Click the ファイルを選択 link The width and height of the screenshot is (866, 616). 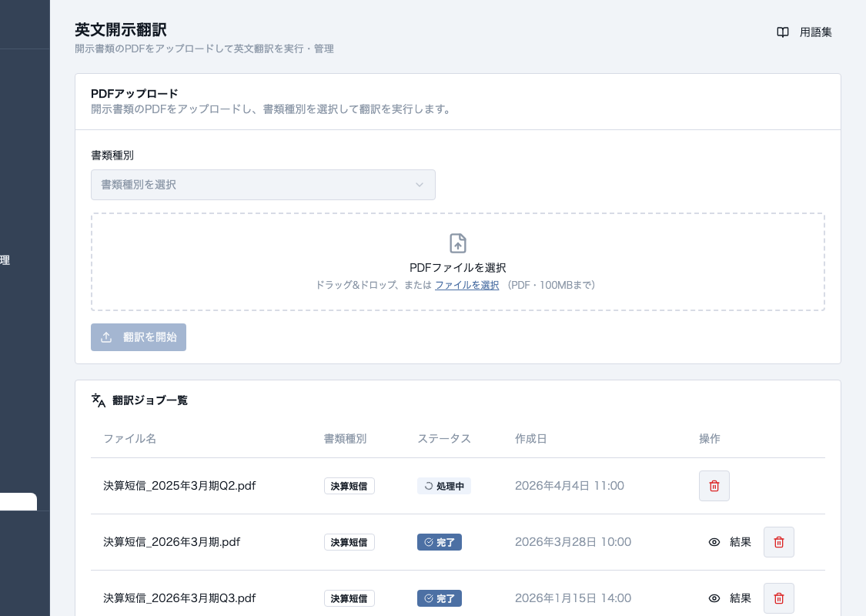466,285
